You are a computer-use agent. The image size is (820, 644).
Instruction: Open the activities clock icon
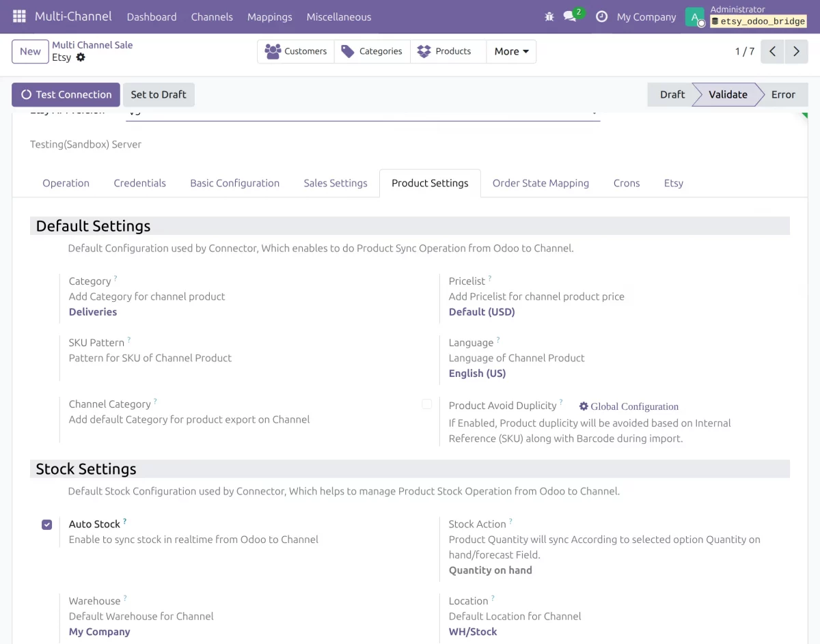601,16
